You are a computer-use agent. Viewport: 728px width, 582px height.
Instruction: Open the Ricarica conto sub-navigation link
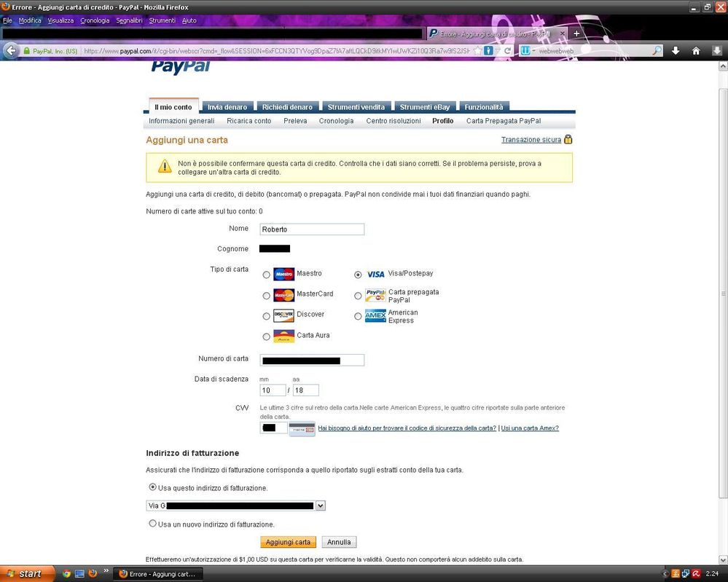(248, 121)
